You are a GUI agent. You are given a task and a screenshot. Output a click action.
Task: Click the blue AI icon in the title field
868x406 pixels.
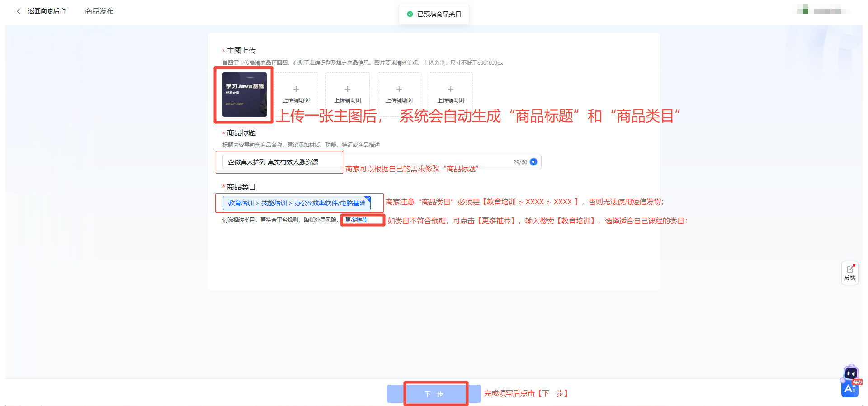coord(533,162)
